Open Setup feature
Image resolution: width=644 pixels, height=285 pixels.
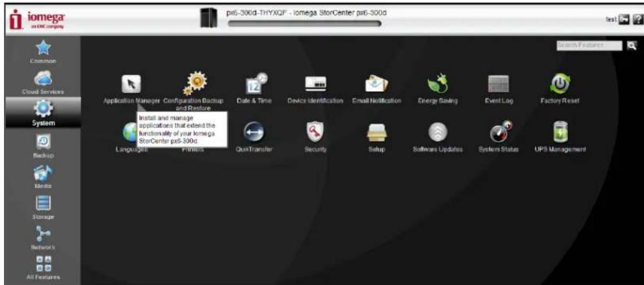(377, 133)
